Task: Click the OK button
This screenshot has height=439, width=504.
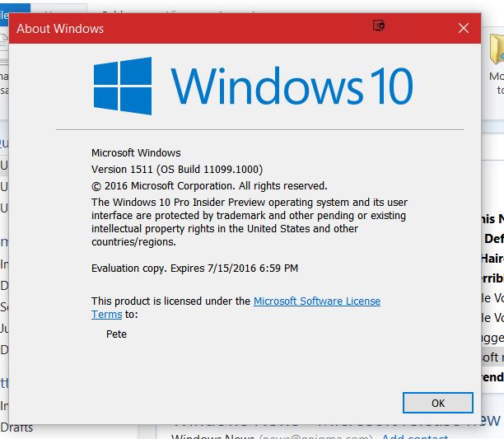Action: coord(438,403)
